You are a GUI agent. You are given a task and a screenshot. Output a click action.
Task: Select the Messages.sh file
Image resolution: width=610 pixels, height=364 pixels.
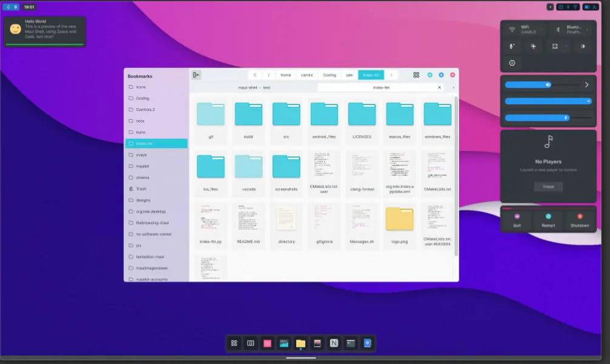coord(362,225)
